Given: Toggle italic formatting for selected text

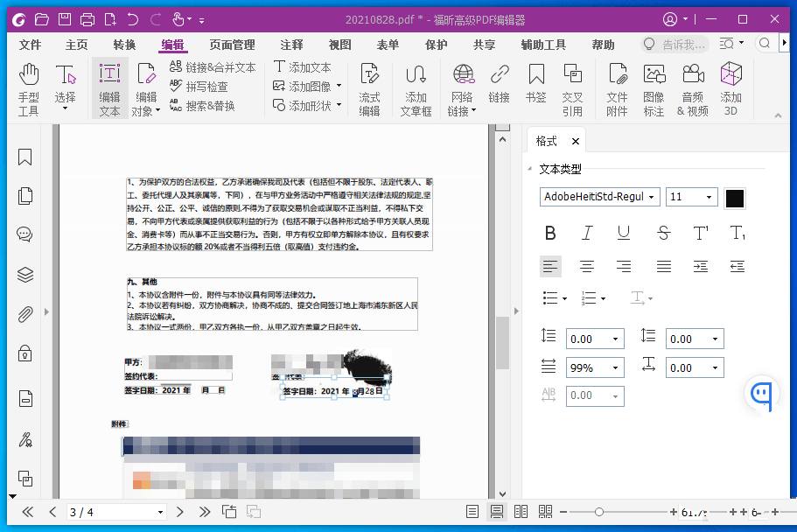Looking at the screenshot, I should coord(587,233).
